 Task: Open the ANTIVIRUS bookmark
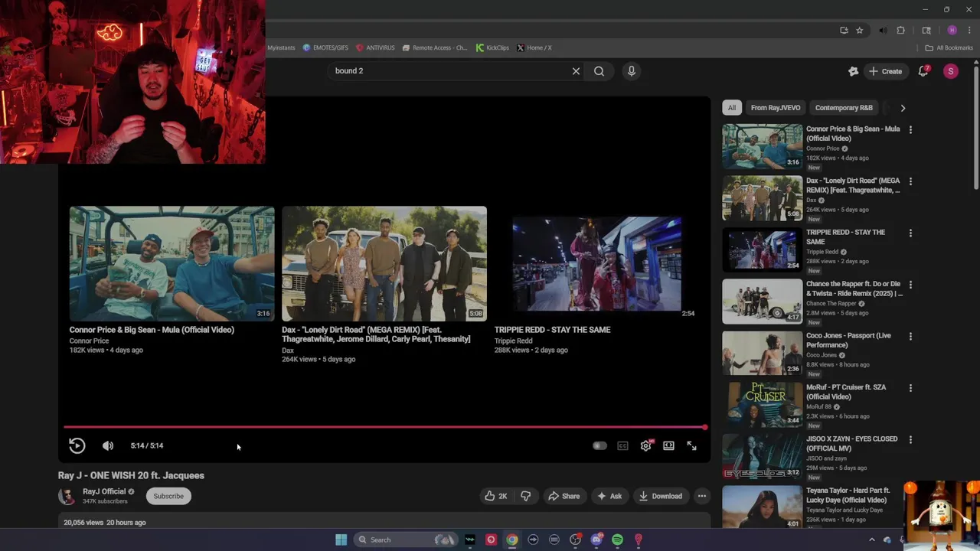click(375, 47)
